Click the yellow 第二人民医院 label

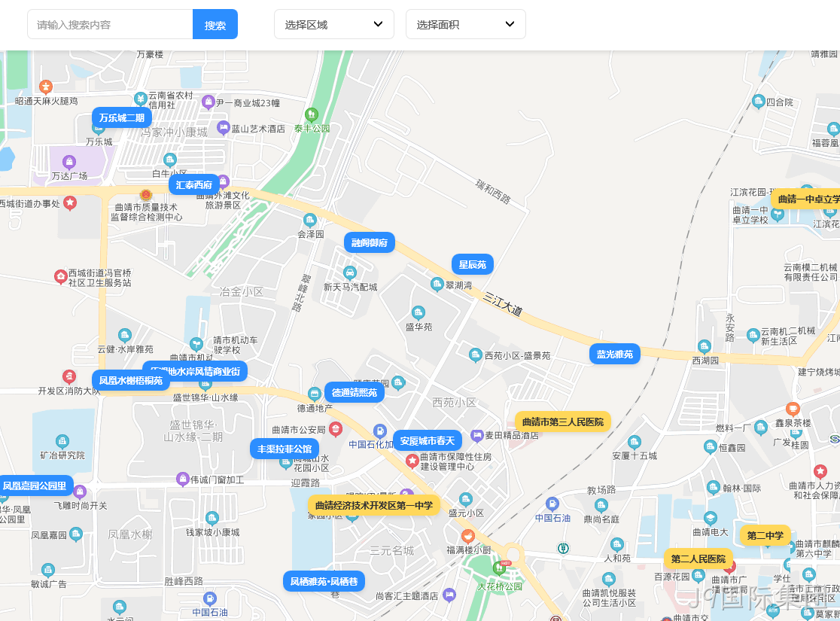[x=698, y=559]
